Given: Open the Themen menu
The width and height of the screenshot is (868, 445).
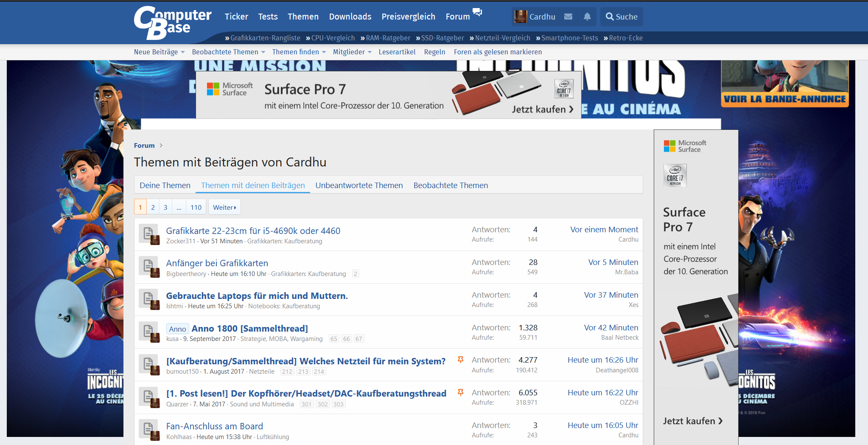Looking at the screenshot, I should (x=303, y=17).
